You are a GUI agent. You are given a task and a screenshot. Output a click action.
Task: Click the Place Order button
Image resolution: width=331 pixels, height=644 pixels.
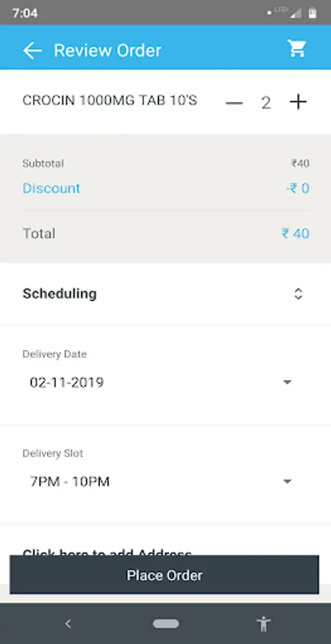point(165,575)
